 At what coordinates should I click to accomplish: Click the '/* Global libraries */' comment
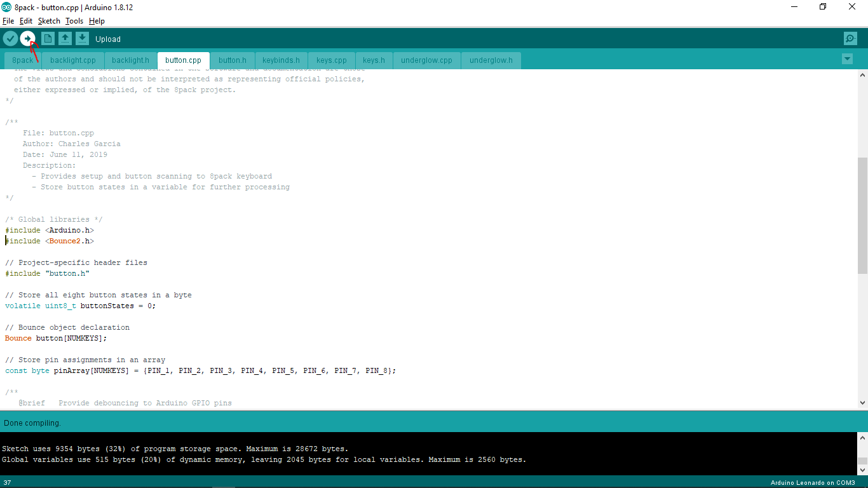[x=54, y=219]
